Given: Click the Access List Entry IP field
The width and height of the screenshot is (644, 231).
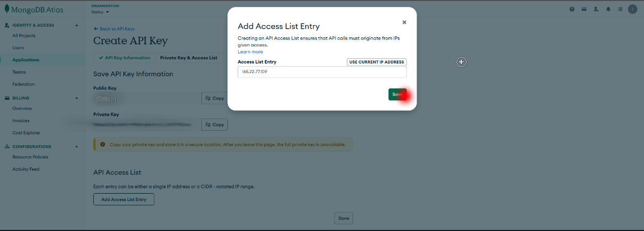Looking at the screenshot, I should (x=322, y=71).
